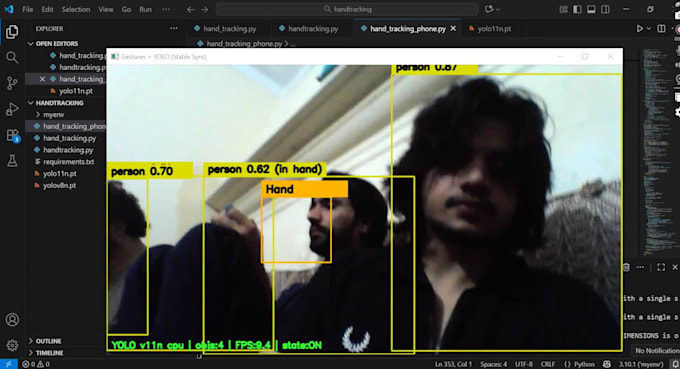Screen dimensions: 680x369
Task: Kill terminal with the trash icon
Action: 626,267
